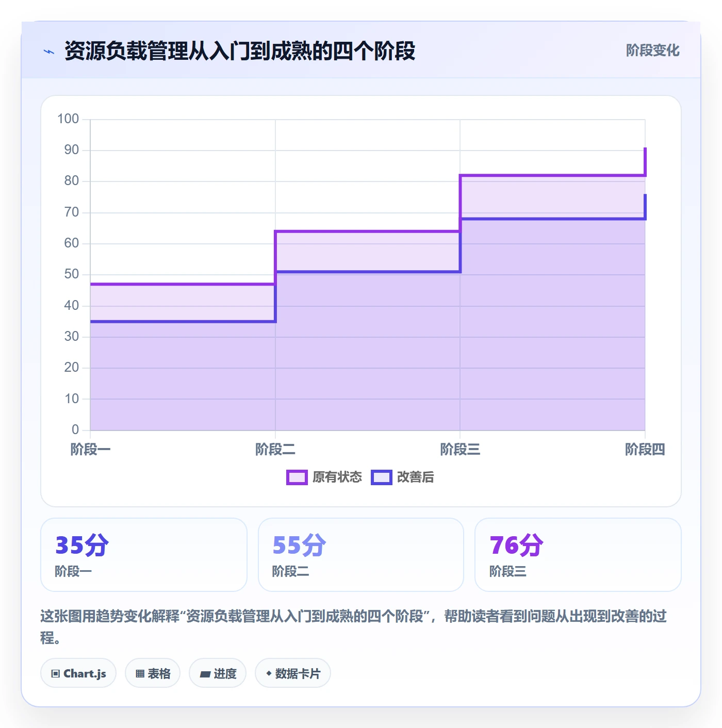Select the 55分 阶段二 data card
The image size is (722, 728).
361,555
